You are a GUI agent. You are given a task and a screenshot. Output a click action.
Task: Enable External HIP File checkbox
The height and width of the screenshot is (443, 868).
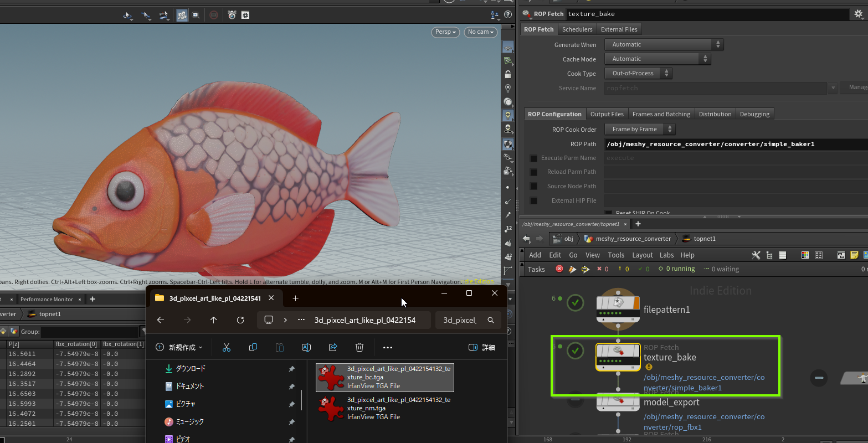point(533,200)
